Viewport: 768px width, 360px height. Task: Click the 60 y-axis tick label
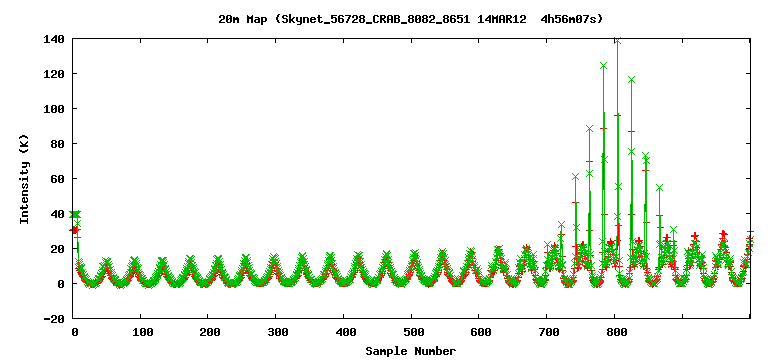58,179
